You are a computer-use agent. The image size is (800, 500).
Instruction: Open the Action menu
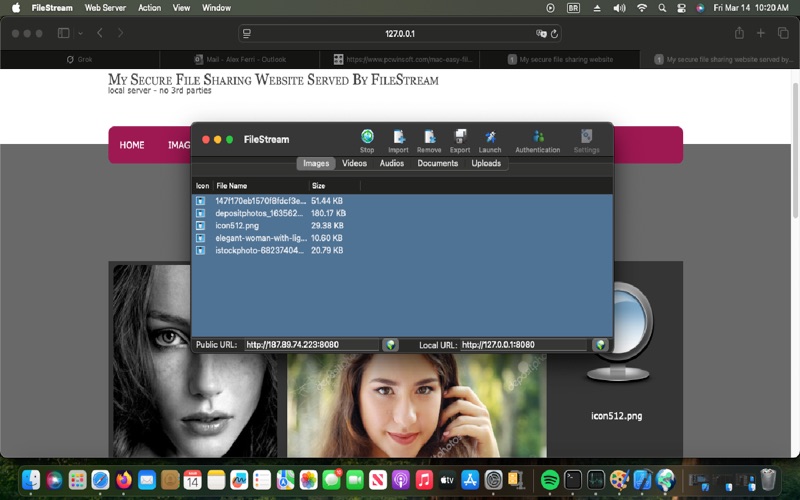pyautogui.click(x=149, y=8)
